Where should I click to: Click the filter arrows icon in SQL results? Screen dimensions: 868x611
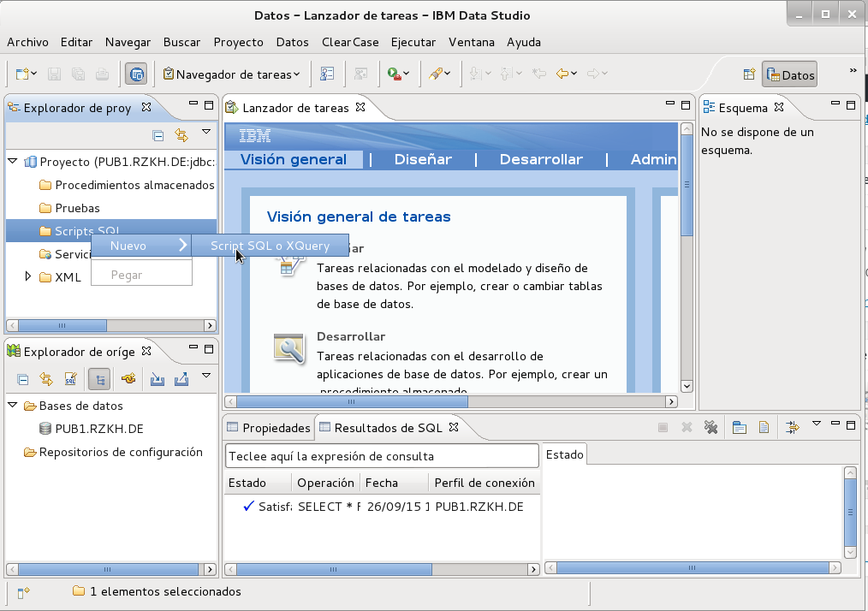(793, 427)
